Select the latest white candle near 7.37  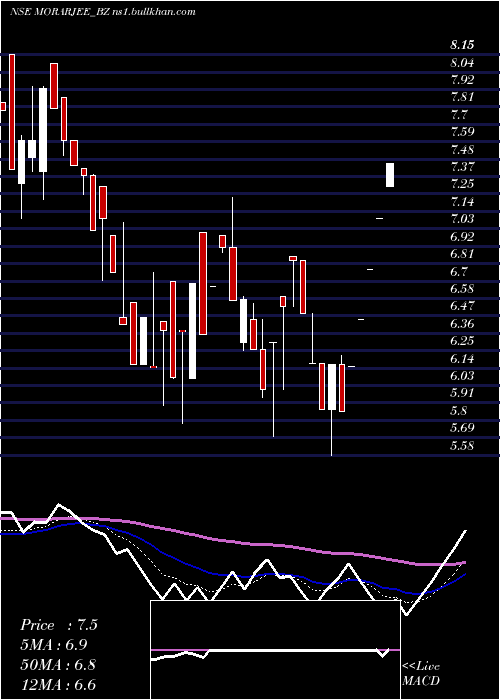[x=390, y=175]
